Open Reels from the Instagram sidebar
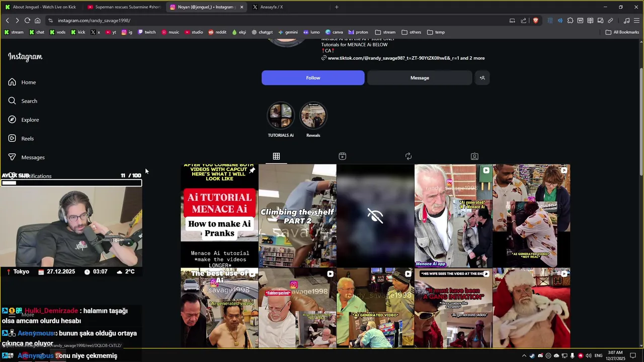 coord(21,138)
